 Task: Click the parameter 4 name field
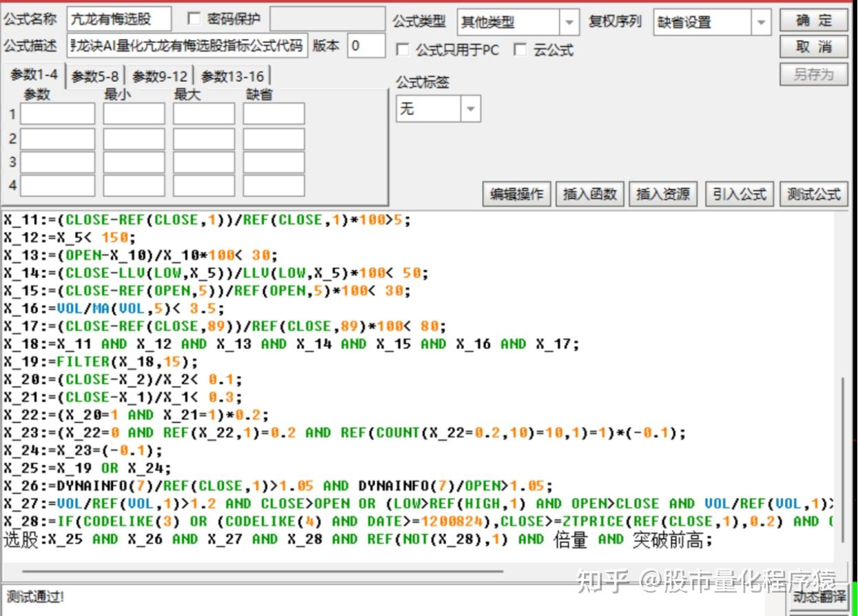click(x=57, y=185)
